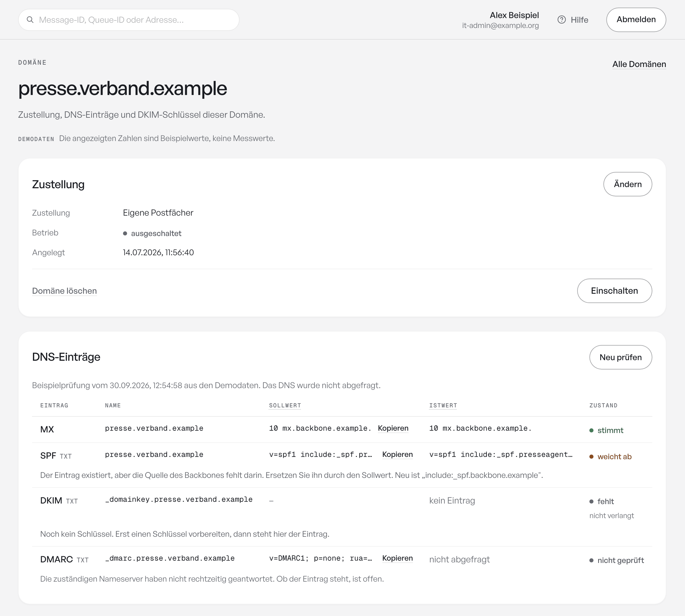Click the 'nicht abgefragt' DMARC Istwert
The width and height of the screenshot is (685, 616).
point(459,559)
